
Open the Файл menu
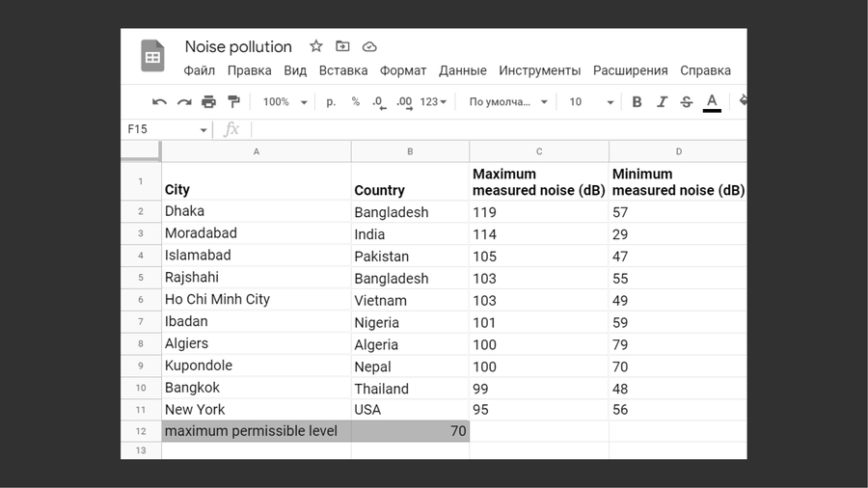pos(200,70)
